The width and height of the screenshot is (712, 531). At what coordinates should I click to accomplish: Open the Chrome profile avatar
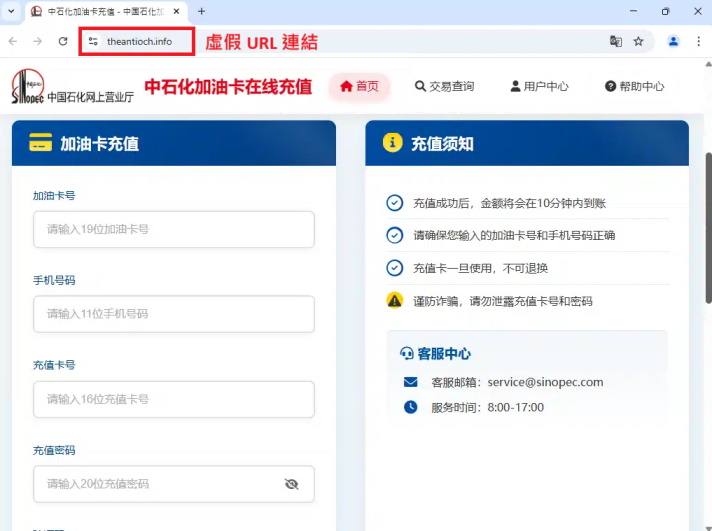pyautogui.click(x=673, y=41)
